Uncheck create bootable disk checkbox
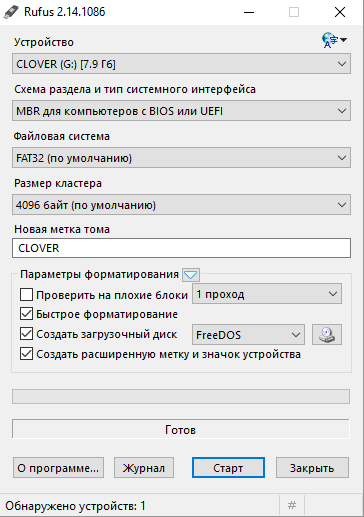 (x=26, y=334)
